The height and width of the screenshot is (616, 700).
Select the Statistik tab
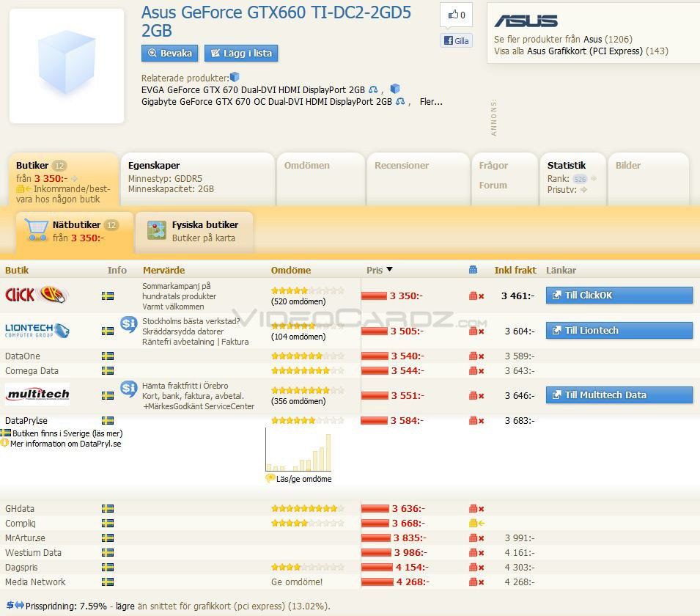(x=572, y=180)
